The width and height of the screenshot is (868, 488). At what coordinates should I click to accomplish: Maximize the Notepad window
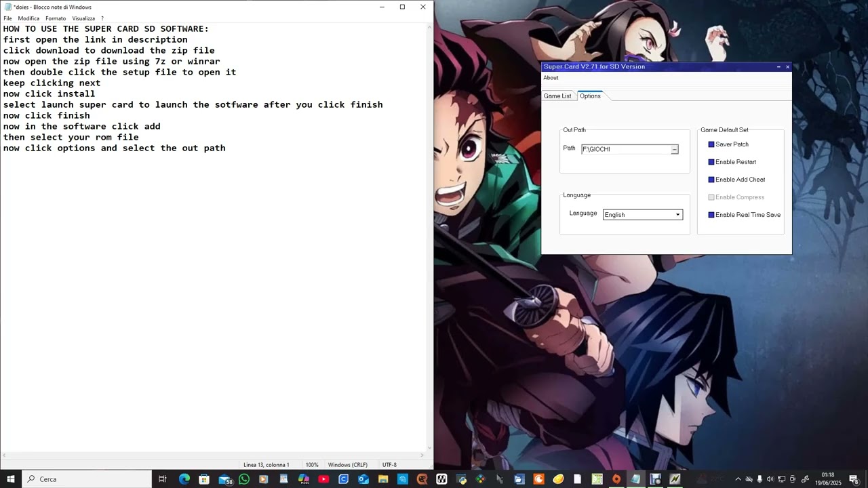tap(402, 7)
